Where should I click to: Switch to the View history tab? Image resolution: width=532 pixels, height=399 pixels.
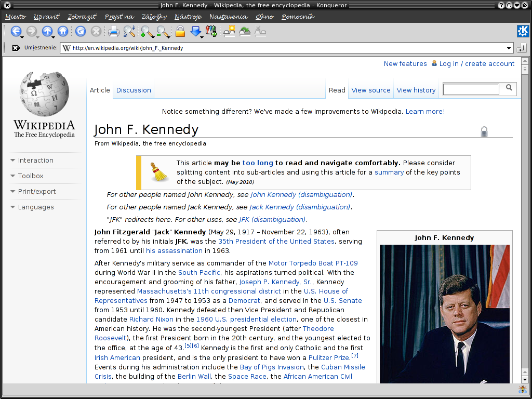[416, 90]
